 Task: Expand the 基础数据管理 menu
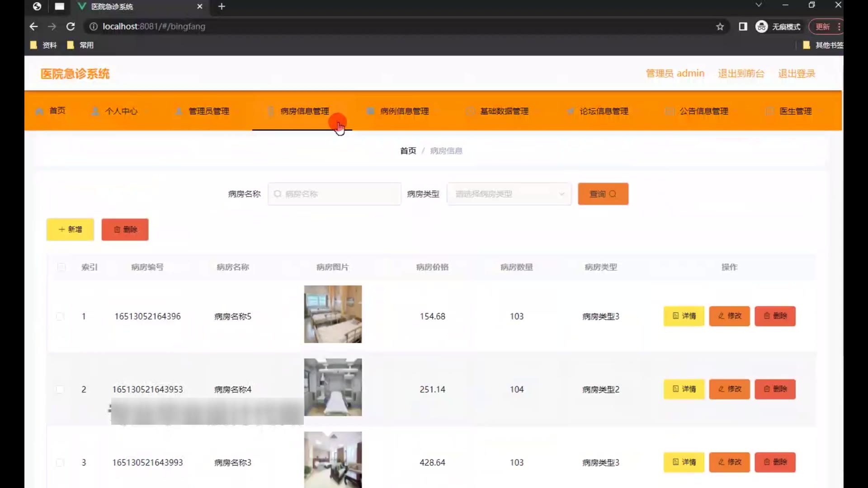coord(504,111)
